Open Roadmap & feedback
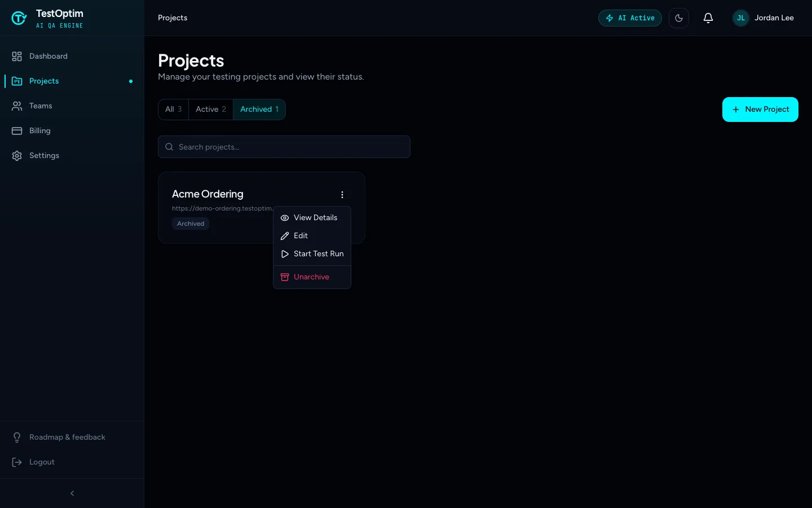The height and width of the screenshot is (508, 812). tap(72, 437)
